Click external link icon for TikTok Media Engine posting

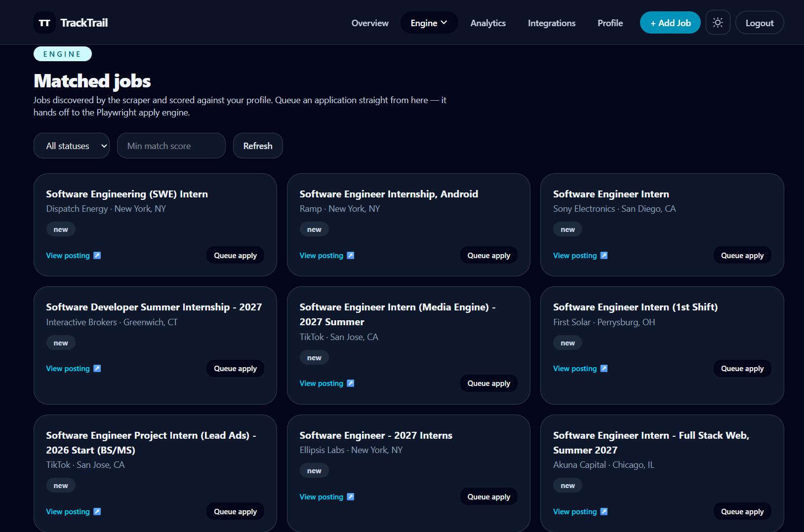pos(351,383)
